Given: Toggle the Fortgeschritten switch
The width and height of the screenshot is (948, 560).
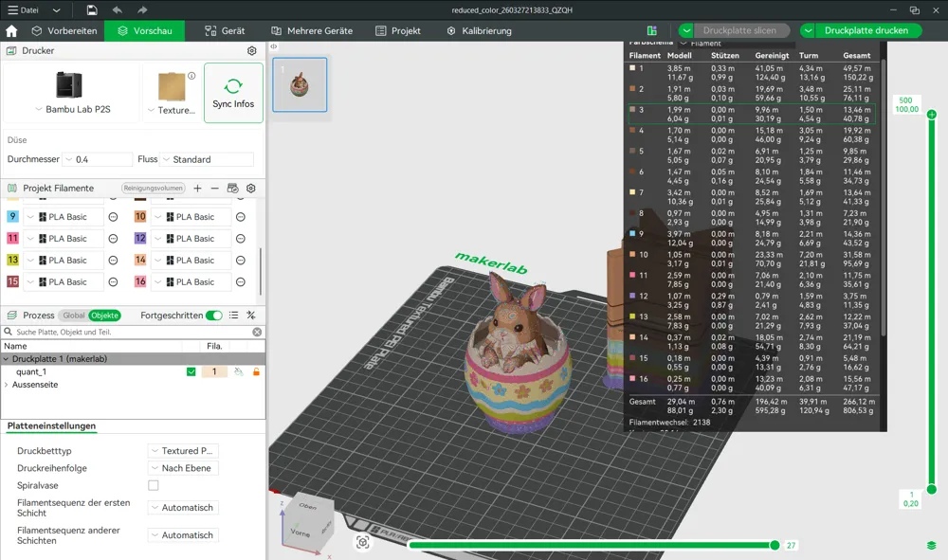Looking at the screenshot, I should (214, 316).
